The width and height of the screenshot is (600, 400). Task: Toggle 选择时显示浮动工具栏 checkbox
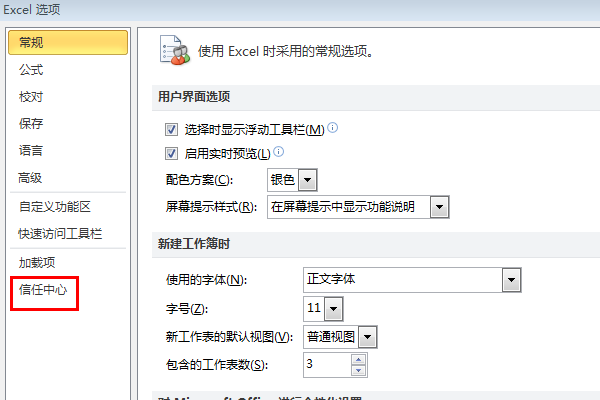tap(171, 130)
